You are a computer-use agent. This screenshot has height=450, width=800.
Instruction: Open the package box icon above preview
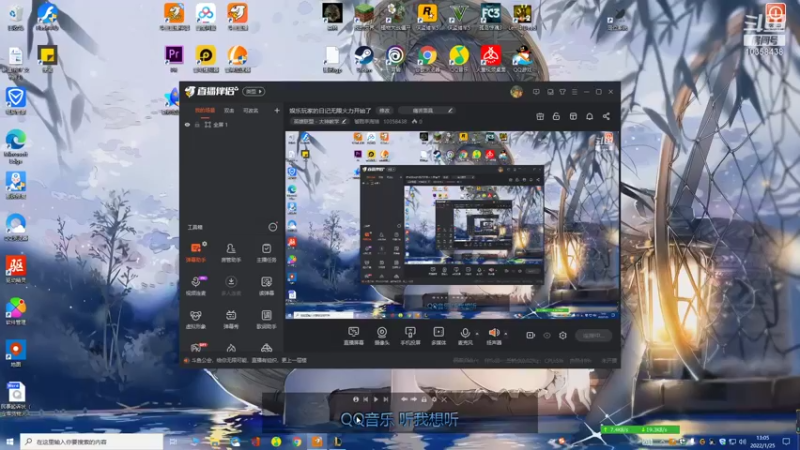pos(573,116)
